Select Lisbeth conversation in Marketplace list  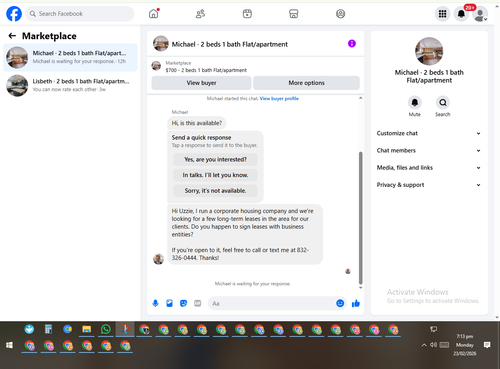click(70, 85)
